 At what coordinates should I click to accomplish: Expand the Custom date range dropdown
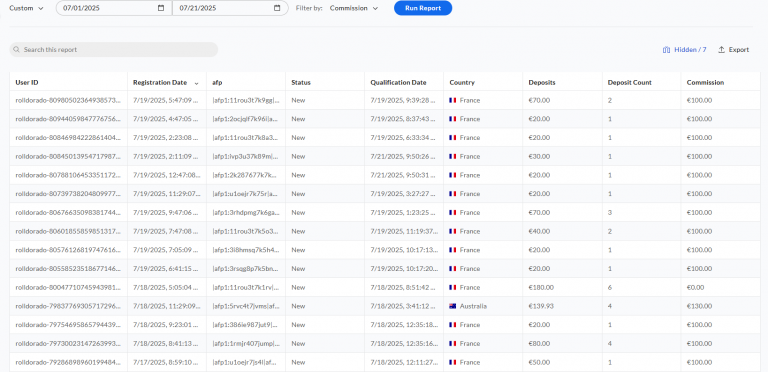point(26,8)
